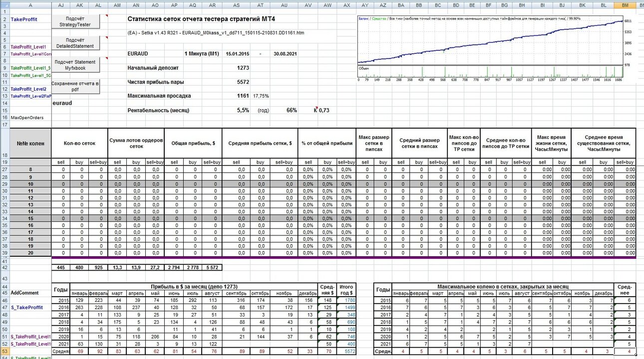Select the MaxOpenOrders cell
Image resolution: width=644 pixels, height=359 pixels.
click(26, 118)
